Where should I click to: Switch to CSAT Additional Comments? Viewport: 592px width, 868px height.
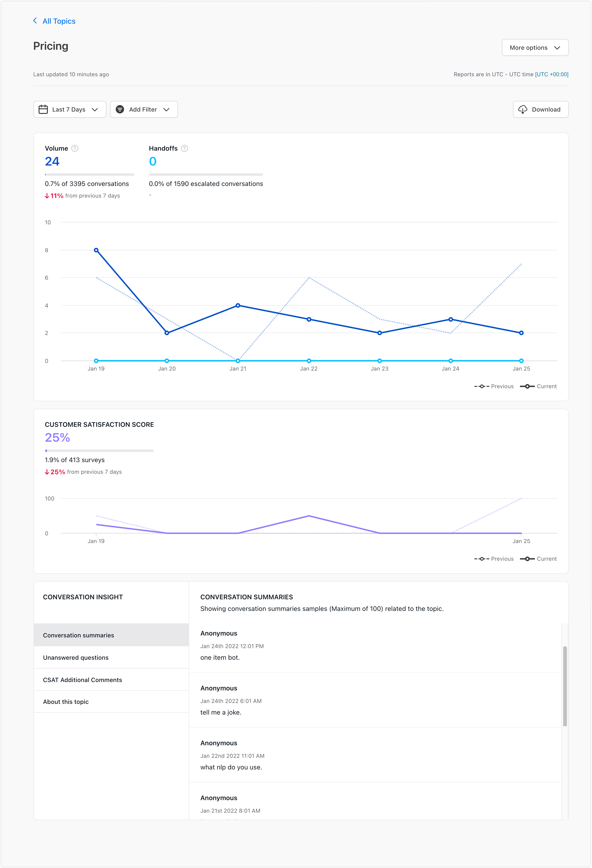coord(82,680)
